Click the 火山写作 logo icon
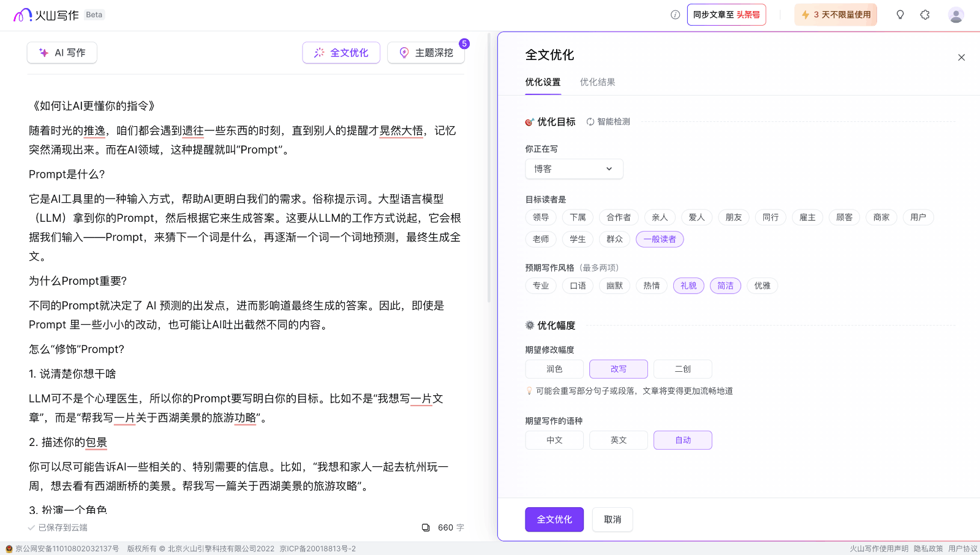The image size is (980, 555). pyautogui.click(x=23, y=15)
